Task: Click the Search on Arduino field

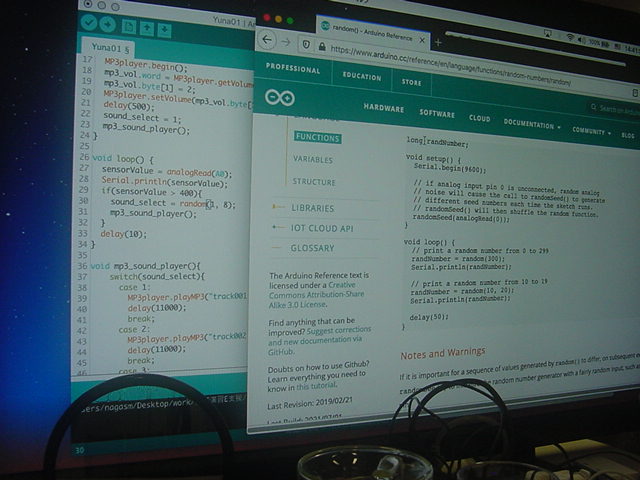Action: (614, 109)
